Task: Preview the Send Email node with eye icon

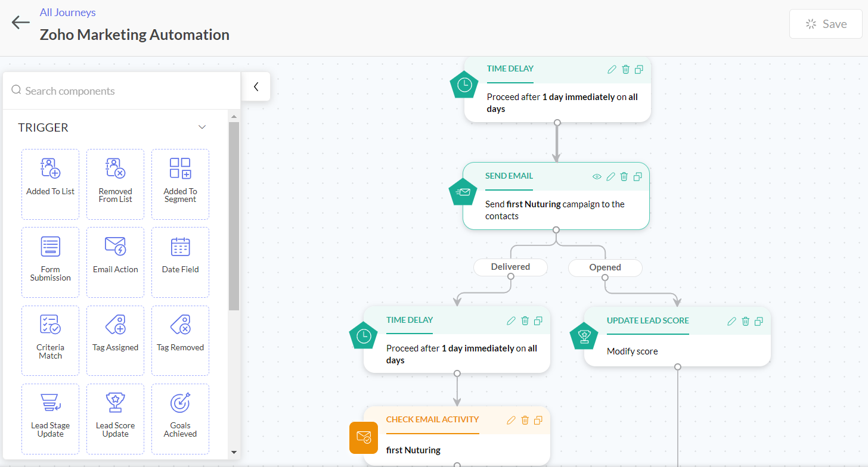Action: pyautogui.click(x=597, y=176)
